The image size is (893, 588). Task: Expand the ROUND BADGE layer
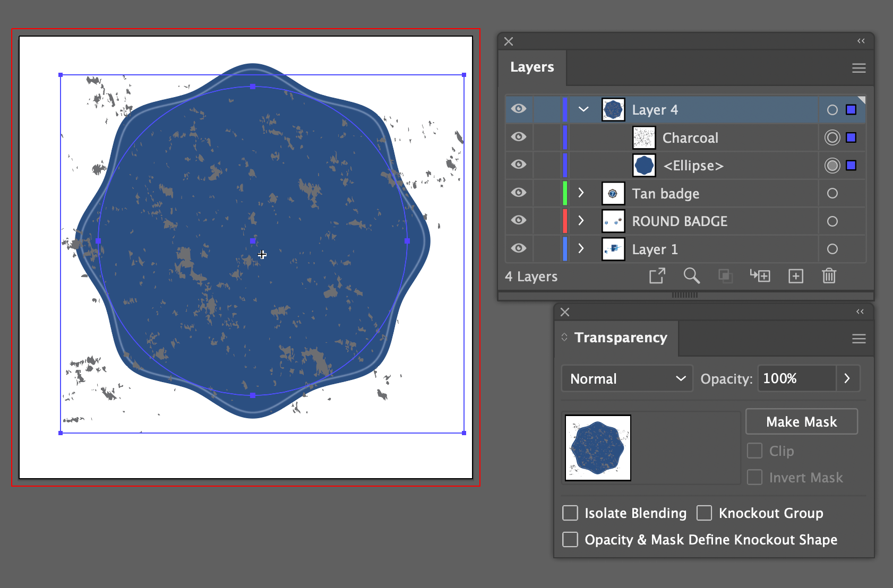(x=581, y=221)
